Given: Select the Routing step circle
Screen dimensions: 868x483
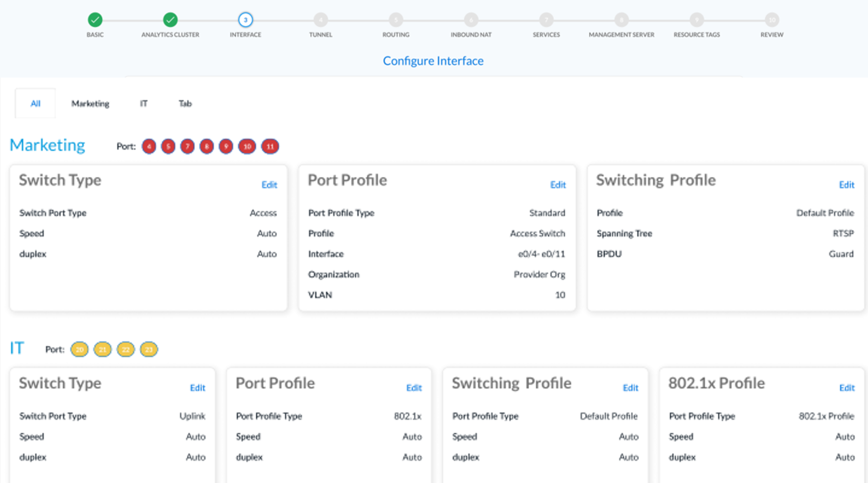Looking at the screenshot, I should pos(396,20).
